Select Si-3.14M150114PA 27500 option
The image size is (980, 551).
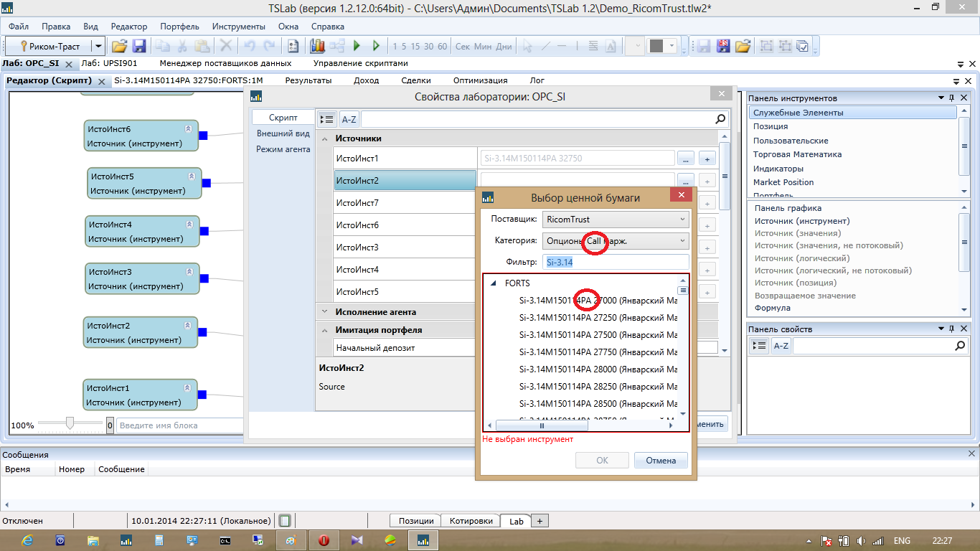coord(597,335)
